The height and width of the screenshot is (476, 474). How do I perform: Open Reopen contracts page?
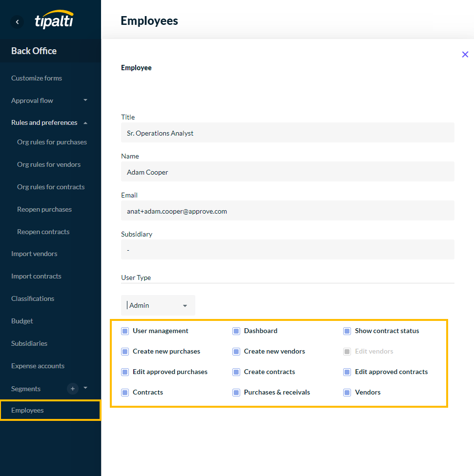(43, 232)
